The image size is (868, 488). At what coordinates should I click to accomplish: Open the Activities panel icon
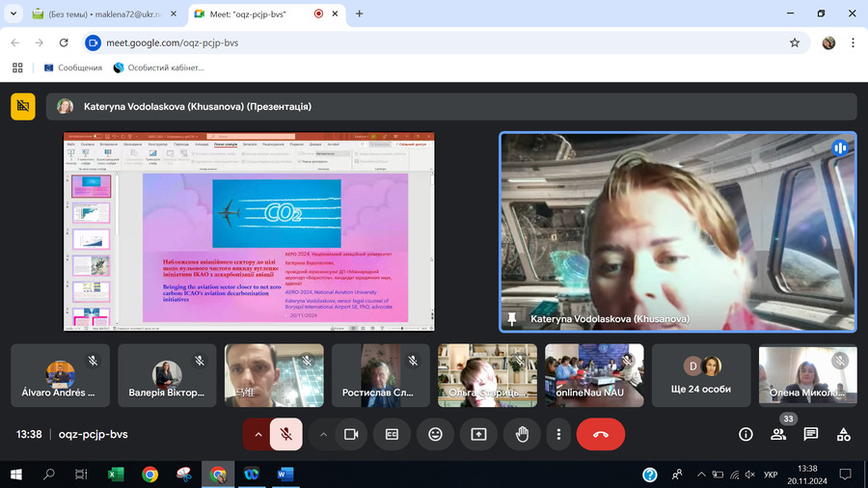(843, 434)
